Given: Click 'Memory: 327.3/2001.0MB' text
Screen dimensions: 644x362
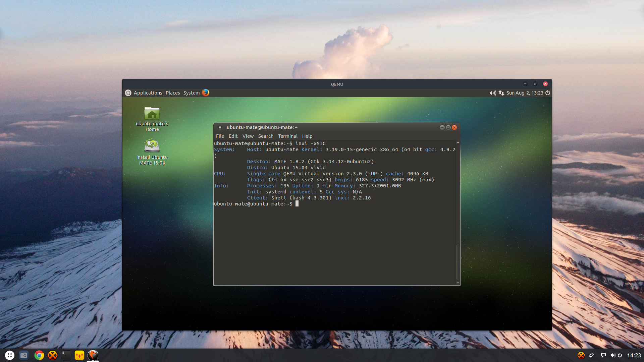Looking at the screenshot, I should click(x=368, y=186).
